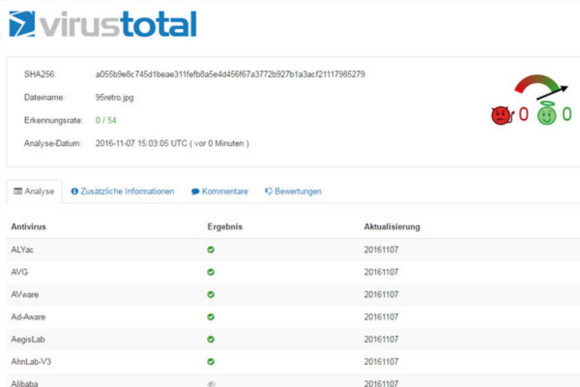The height and width of the screenshot is (387, 580).
Task: Click the detection rate 0 / 54
Action: (x=106, y=120)
